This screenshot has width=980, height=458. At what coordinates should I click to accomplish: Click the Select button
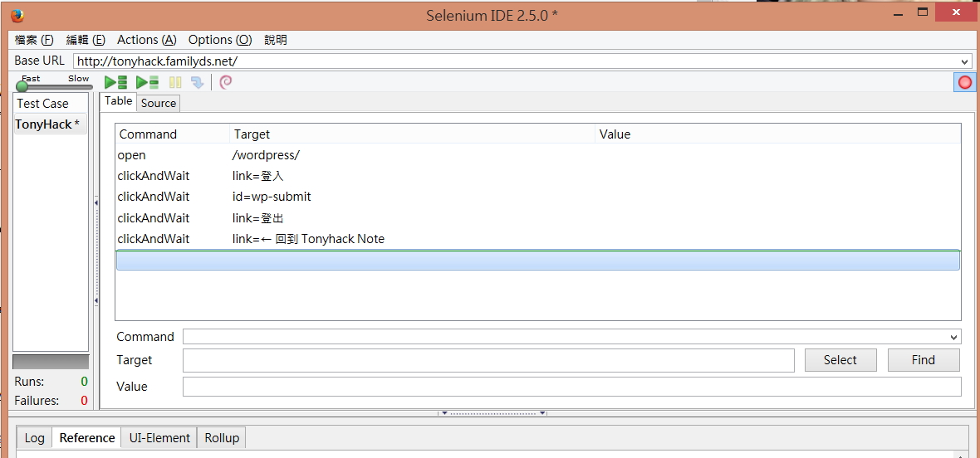pos(840,360)
